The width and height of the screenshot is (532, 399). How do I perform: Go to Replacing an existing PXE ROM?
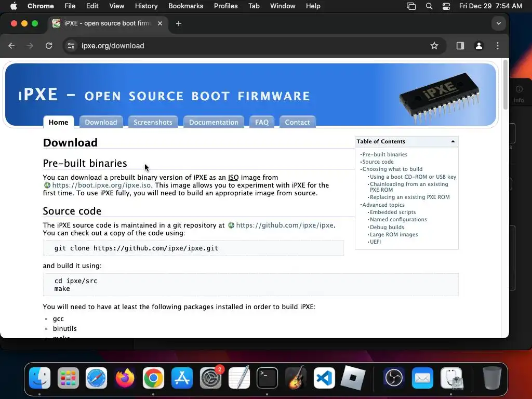[x=409, y=197]
